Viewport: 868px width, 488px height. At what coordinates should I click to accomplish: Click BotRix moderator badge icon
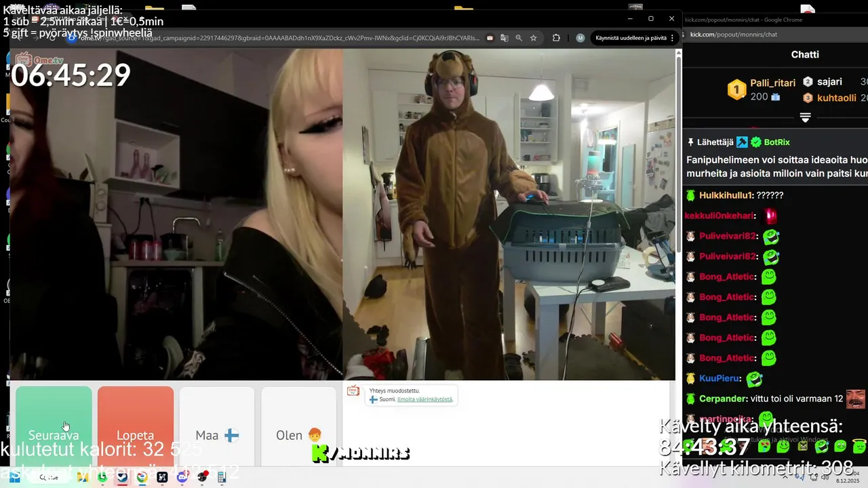point(742,142)
